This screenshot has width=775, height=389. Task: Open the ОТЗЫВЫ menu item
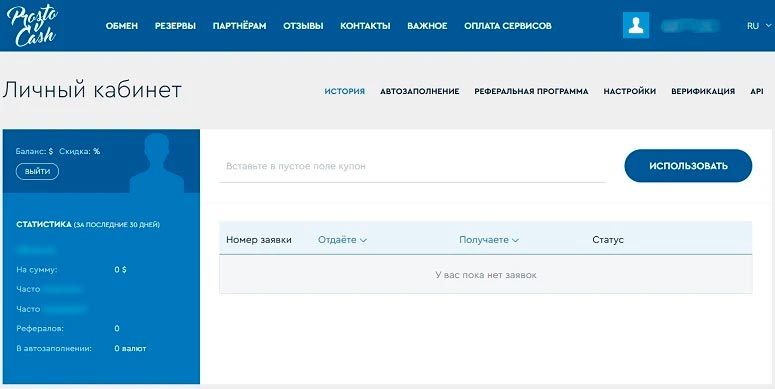[x=303, y=26]
